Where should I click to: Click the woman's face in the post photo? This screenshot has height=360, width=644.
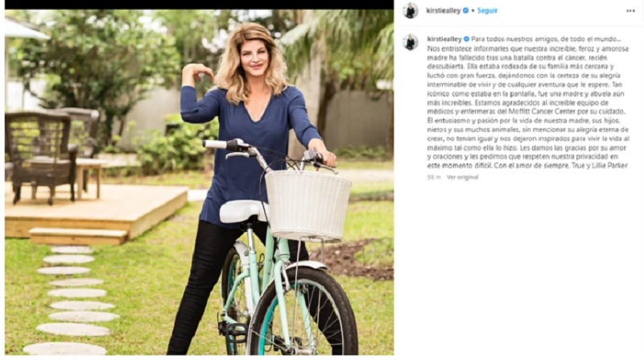click(254, 56)
